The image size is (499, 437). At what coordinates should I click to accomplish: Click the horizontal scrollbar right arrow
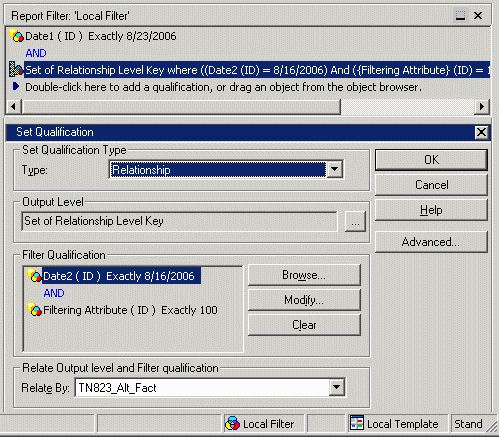click(x=482, y=107)
